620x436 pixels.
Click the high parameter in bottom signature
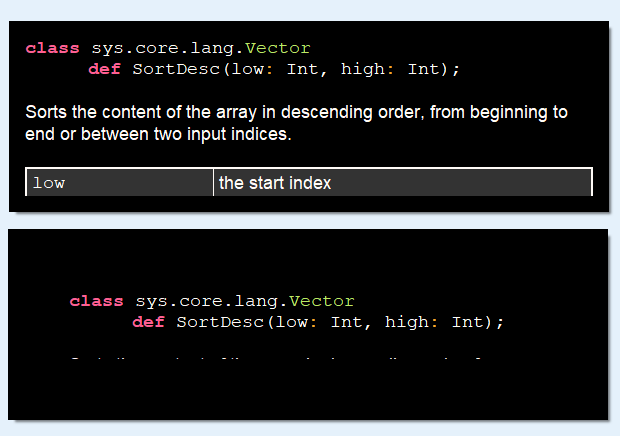coord(406,322)
